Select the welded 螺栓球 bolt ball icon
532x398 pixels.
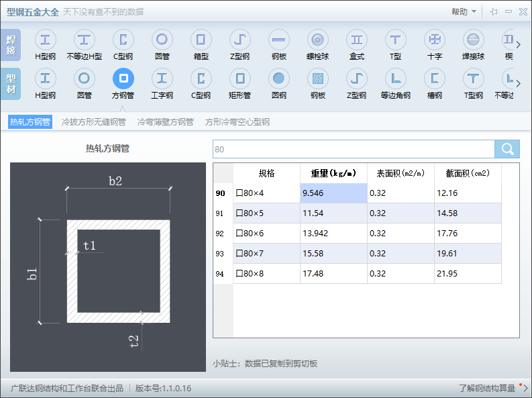point(318,41)
